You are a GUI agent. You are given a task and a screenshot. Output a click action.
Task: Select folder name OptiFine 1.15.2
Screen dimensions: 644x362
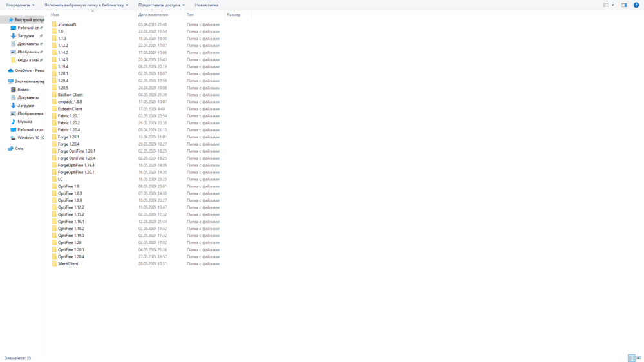(71, 214)
